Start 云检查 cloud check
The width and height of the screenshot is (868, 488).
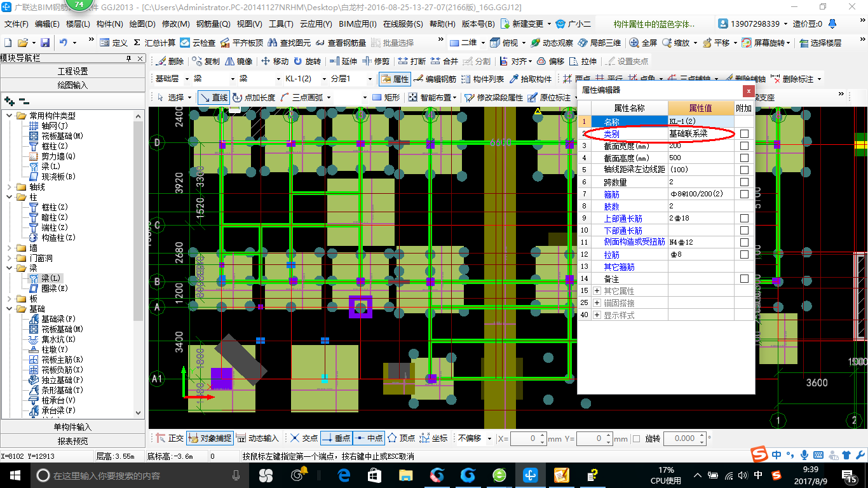198,43
